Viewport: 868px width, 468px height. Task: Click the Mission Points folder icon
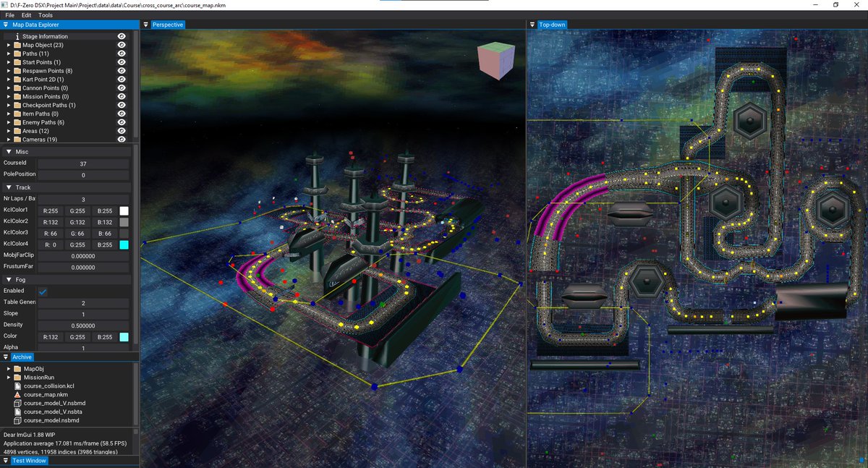[17, 97]
